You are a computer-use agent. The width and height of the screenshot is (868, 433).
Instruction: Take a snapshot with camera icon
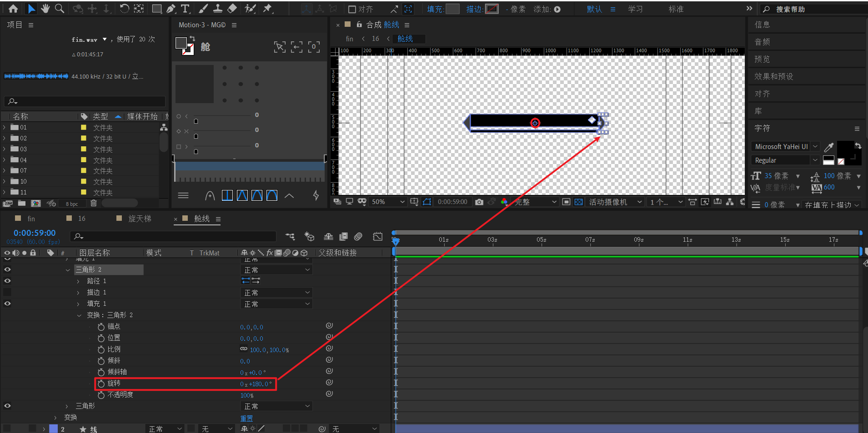pos(479,202)
